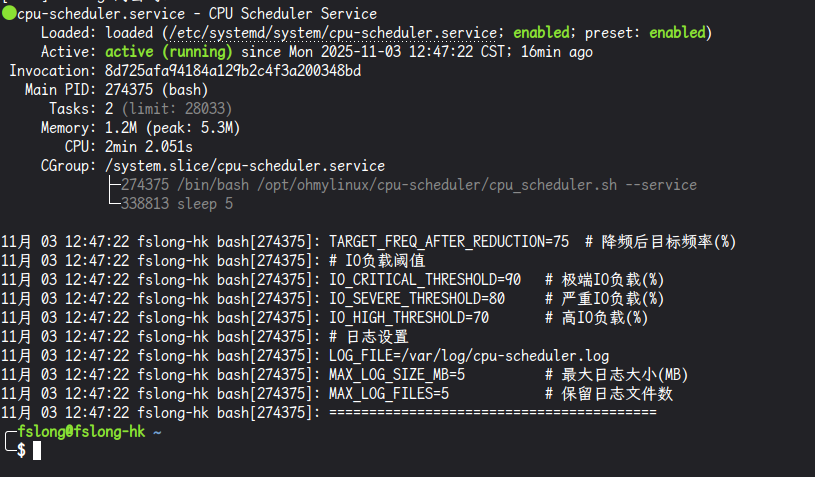This screenshot has height=477, width=815.
Task: Click TARGET_FREQ_AFTER_REDUCTION=75 log entry
Action: click(x=449, y=242)
